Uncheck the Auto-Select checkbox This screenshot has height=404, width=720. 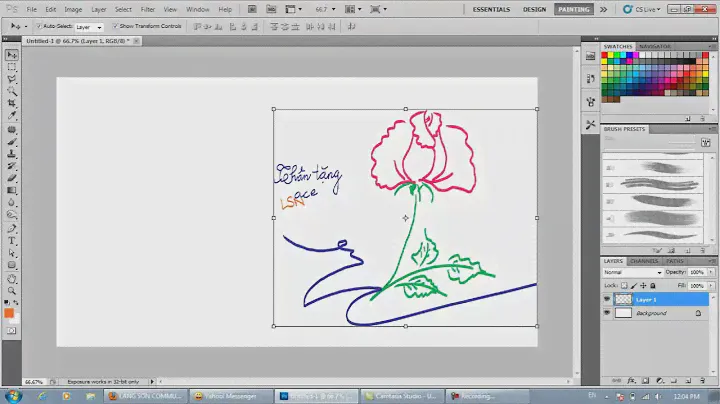pyautogui.click(x=38, y=26)
